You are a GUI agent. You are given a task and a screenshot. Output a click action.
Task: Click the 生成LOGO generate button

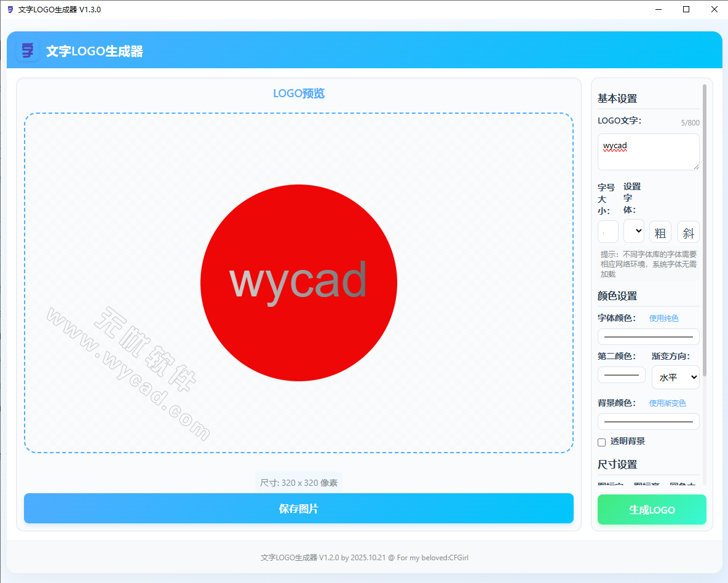pyautogui.click(x=652, y=509)
